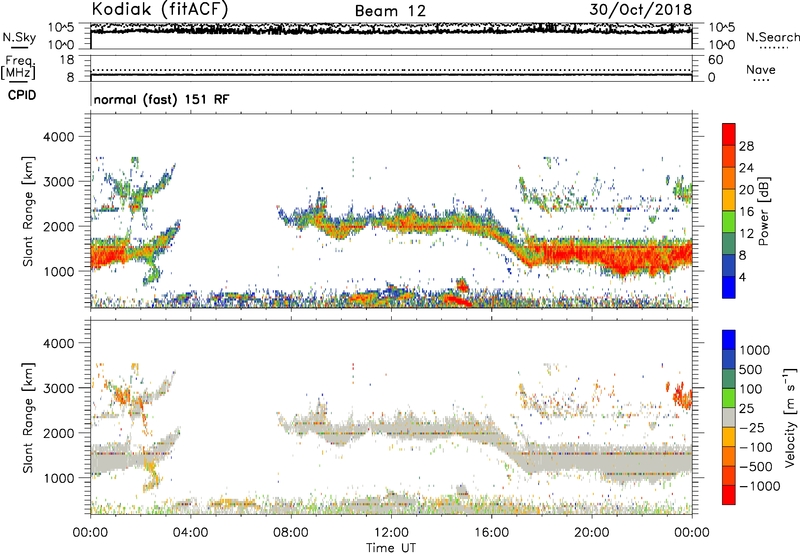Click the '-25' tick on the velocity colorbar
Viewport: 800px width, 554px height.
[752, 427]
